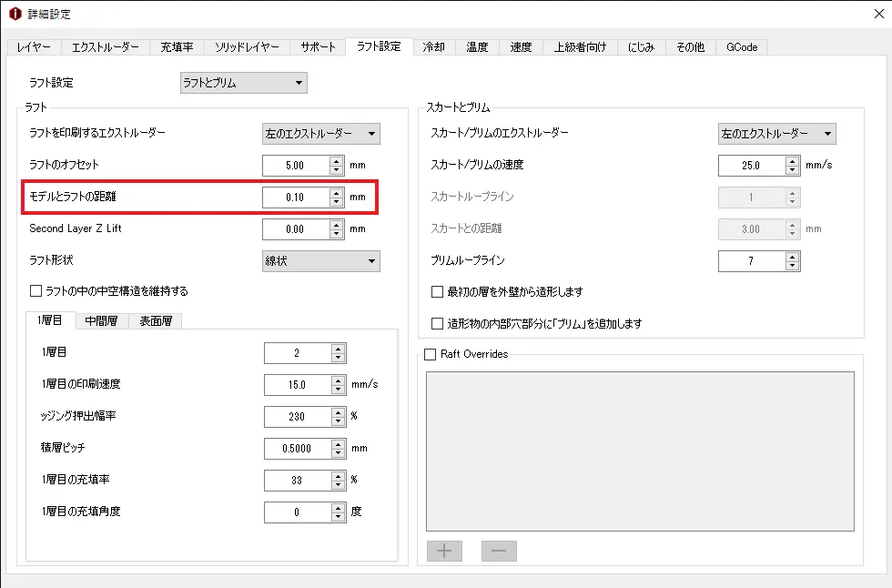Expand the ラフト形状 dropdown set to 線状
Image resolution: width=892 pixels, height=588 pixels.
coord(320,261)
